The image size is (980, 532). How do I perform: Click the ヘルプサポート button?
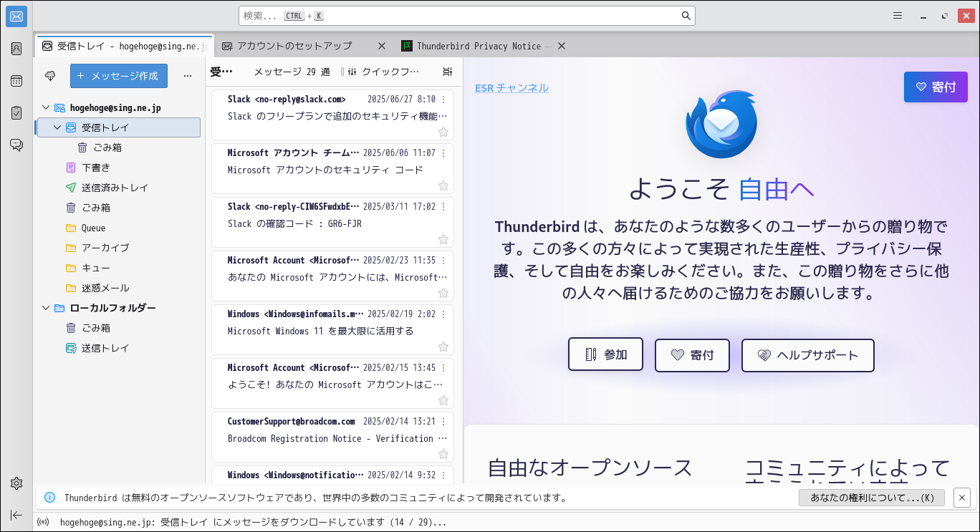(x=808, y=355)
